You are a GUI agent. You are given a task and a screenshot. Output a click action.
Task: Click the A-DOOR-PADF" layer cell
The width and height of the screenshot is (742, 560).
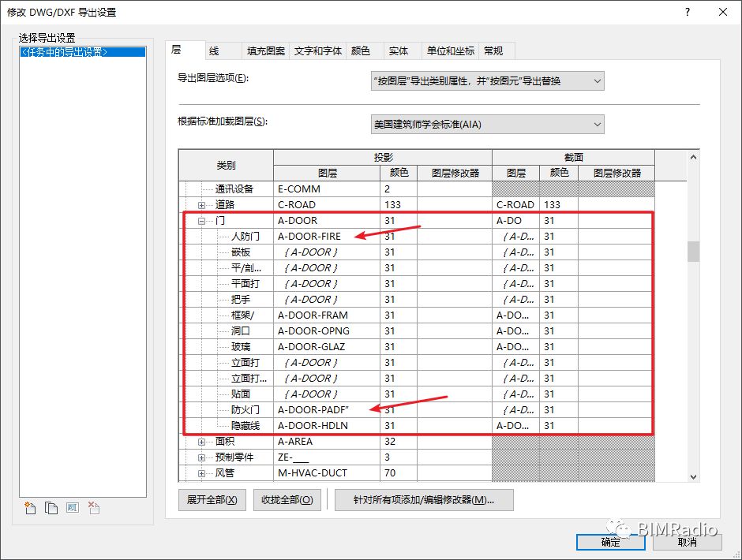[x=327, y=410]
